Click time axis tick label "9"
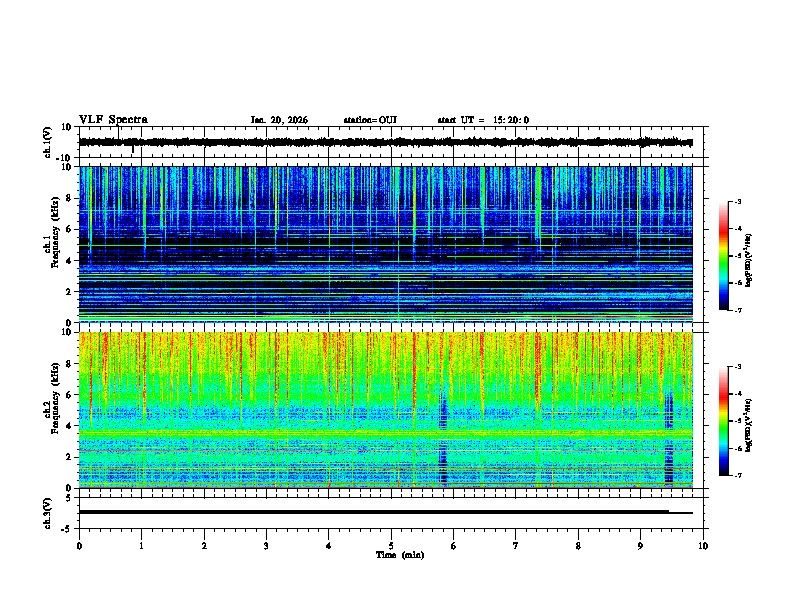 pos(640,546)
